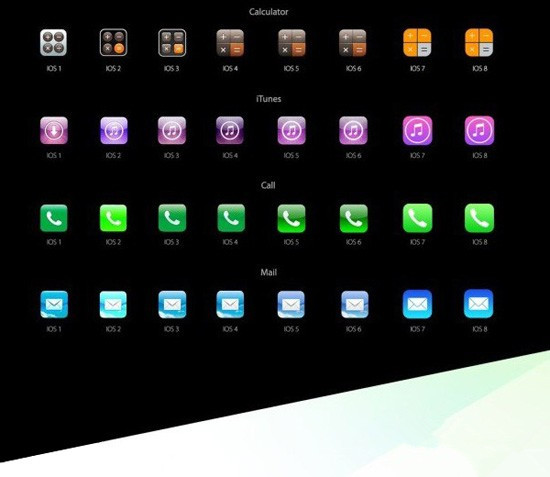Click the Calculator section heading
The width and height of the screenshot is (550, 477).
tap(269, 12)
